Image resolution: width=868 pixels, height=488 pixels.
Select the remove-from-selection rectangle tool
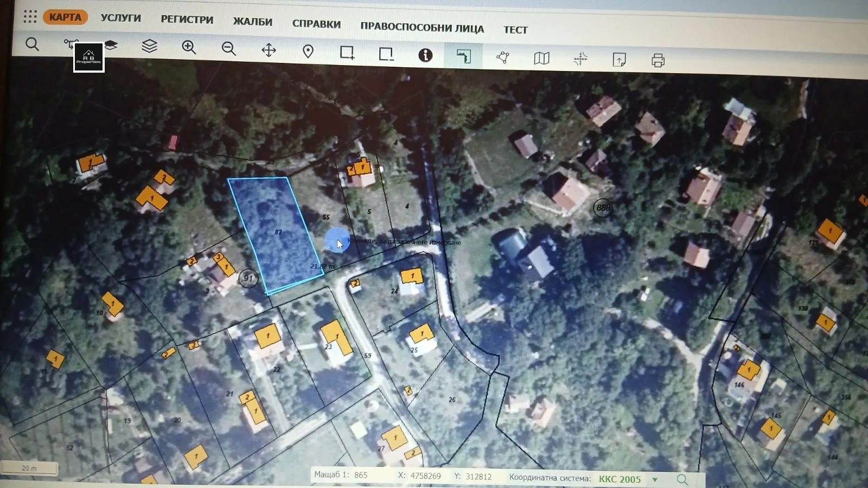click(386, 54)
